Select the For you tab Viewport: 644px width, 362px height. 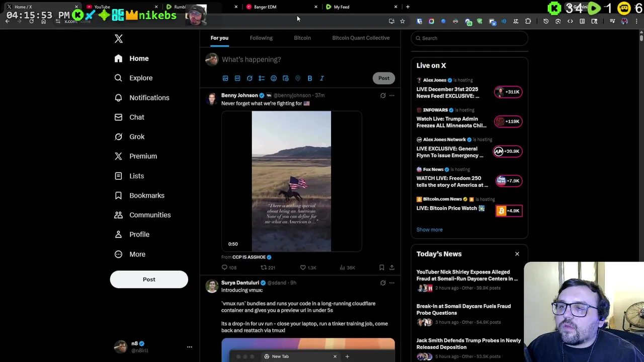tap(219, 38)
